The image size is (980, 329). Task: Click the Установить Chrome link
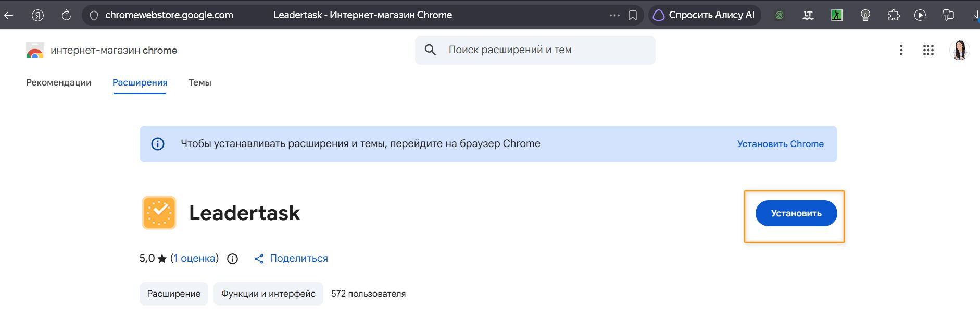click(780, 144)
